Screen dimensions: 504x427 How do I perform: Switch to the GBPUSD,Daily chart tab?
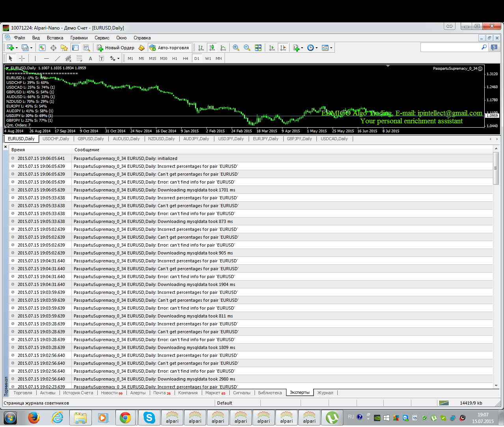point(91,139)
